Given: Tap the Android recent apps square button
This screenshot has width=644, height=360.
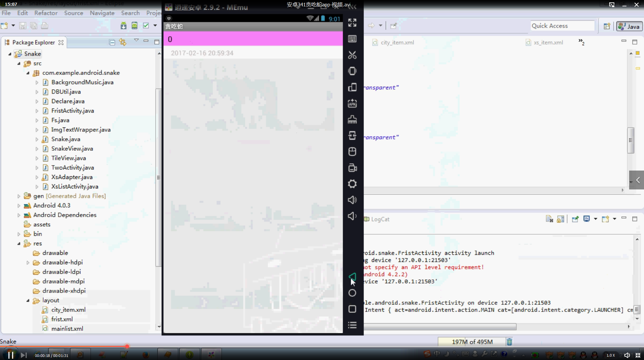Looking at the screenshot, I should [352, 309].
